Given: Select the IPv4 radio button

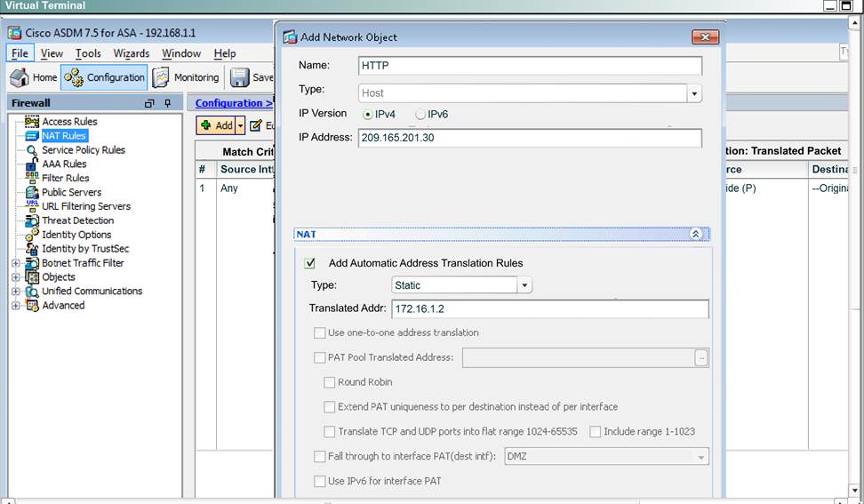Looking at the screenshot, I should tap(367, 115).
